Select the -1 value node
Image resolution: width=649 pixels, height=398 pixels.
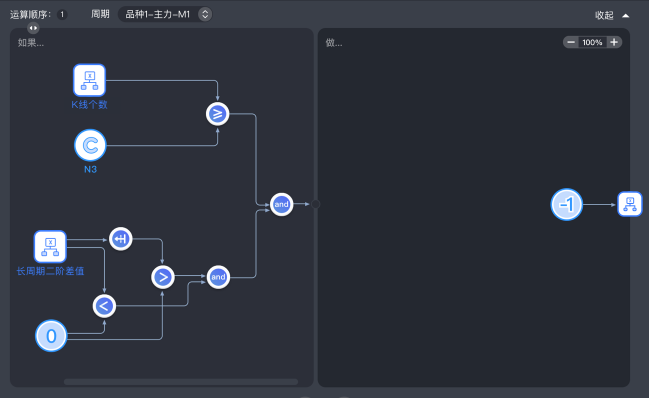567,204
